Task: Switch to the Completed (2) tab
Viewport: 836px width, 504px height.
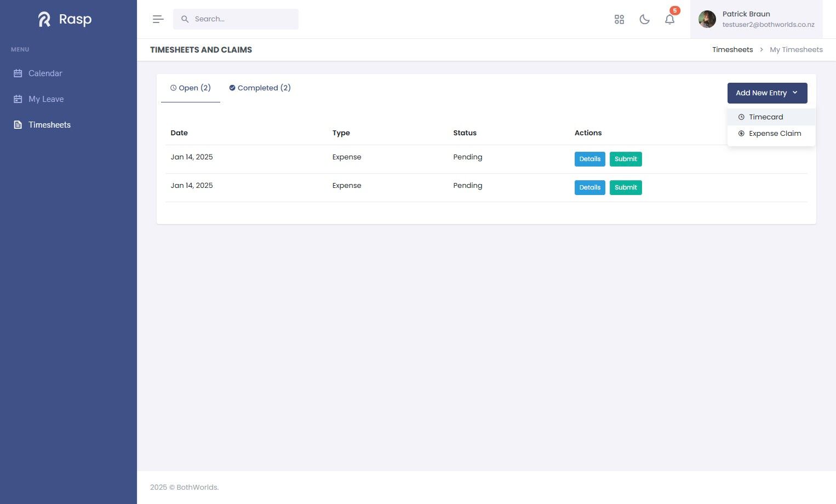Action: point(260,88)
